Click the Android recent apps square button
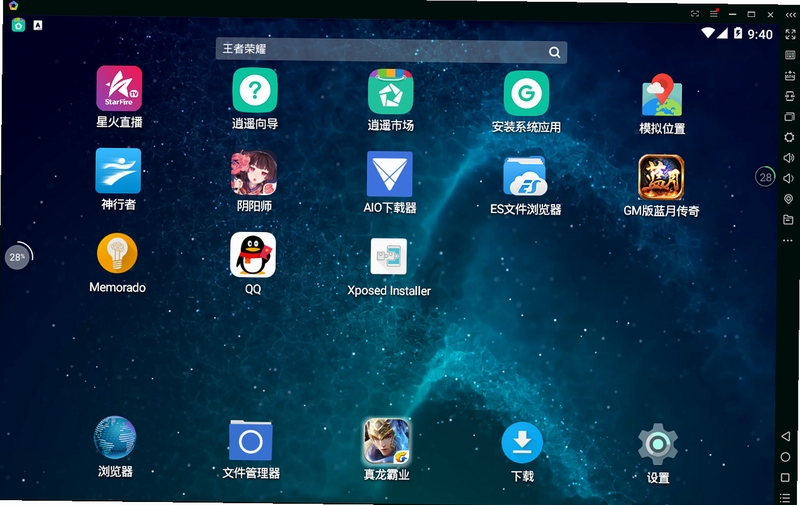This screenshot has height=505, width=800. 785,478
